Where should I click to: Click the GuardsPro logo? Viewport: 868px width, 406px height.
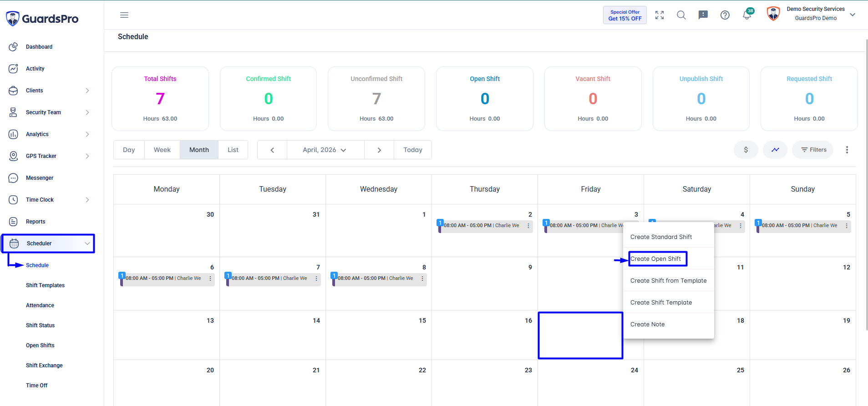click(42, 19)
